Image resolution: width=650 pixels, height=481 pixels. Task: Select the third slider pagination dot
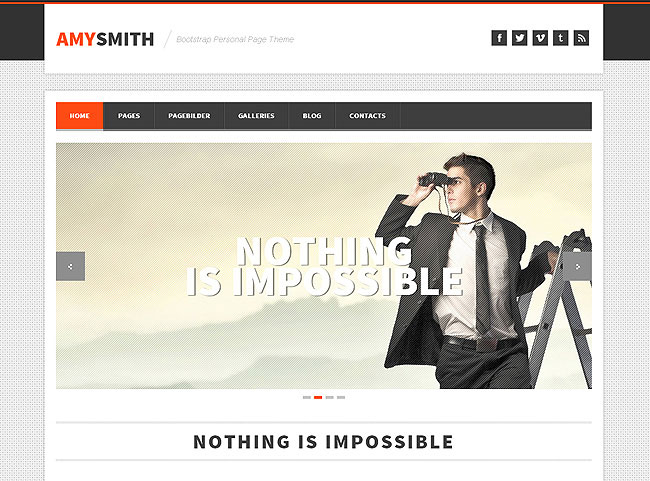330,397
